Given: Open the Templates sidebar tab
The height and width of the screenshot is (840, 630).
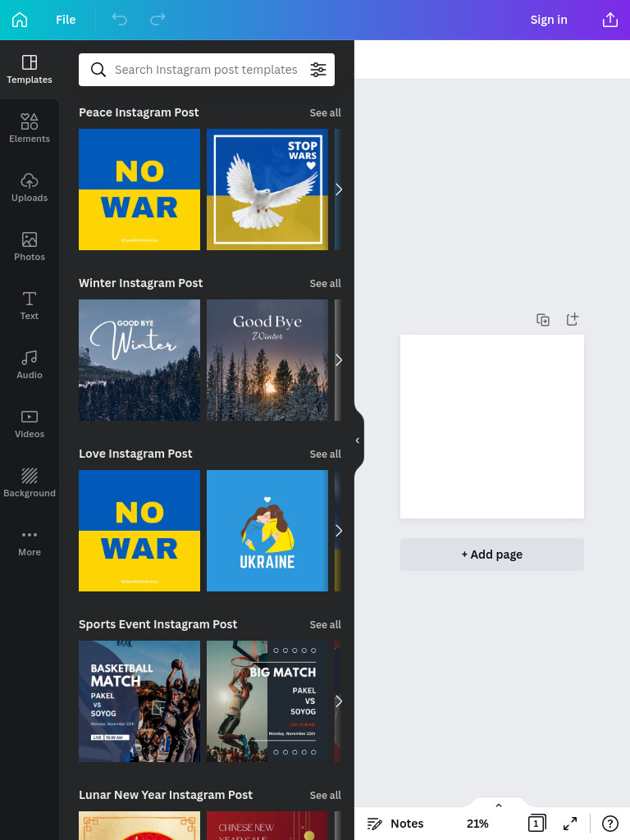Looking at the screenshot, I should point(30,70).
